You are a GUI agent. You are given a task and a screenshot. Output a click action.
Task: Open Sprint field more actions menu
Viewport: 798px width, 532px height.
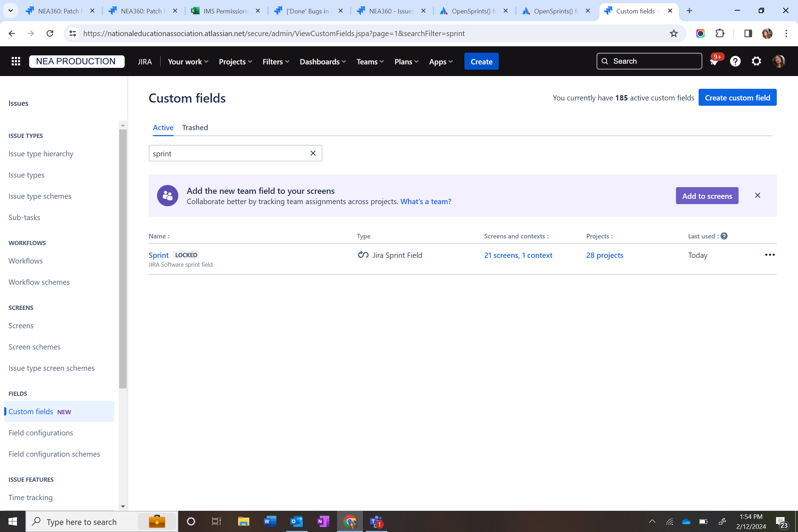click(x=770, y=255)
